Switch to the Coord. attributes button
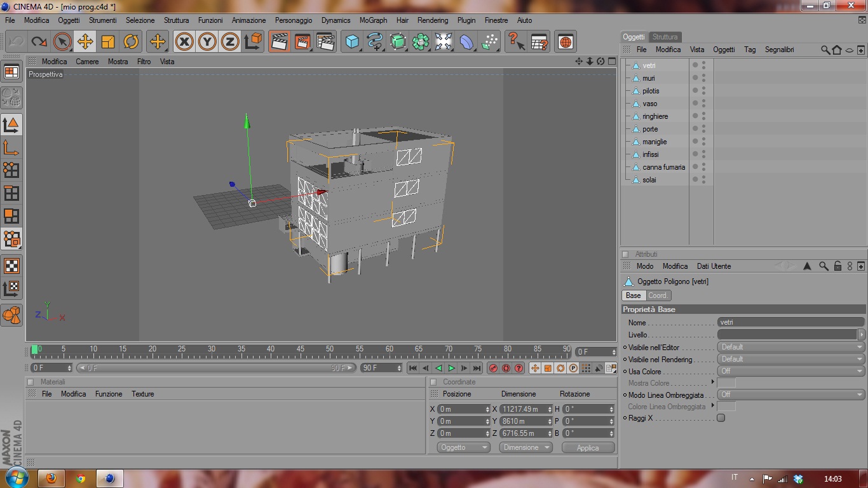Image resolution: width=868 pixels, height=488 pixels. (x=658, y=295)
